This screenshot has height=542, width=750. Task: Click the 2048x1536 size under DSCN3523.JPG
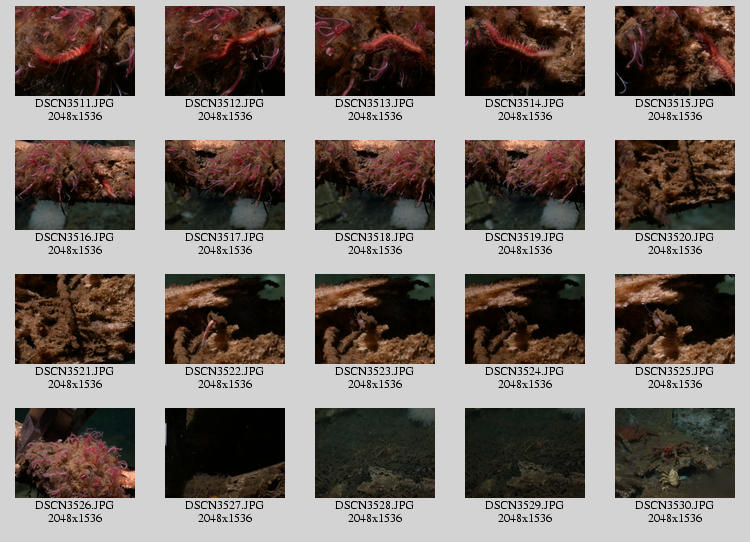(375, 384)
